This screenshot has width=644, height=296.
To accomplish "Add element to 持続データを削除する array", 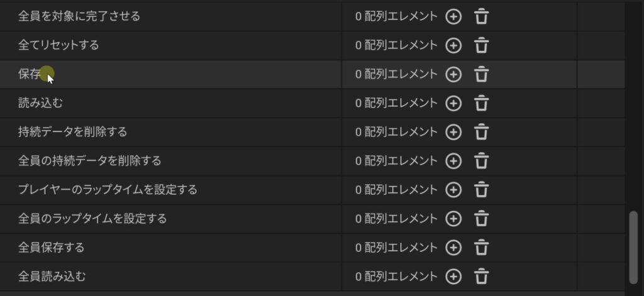I will (453, 132).
